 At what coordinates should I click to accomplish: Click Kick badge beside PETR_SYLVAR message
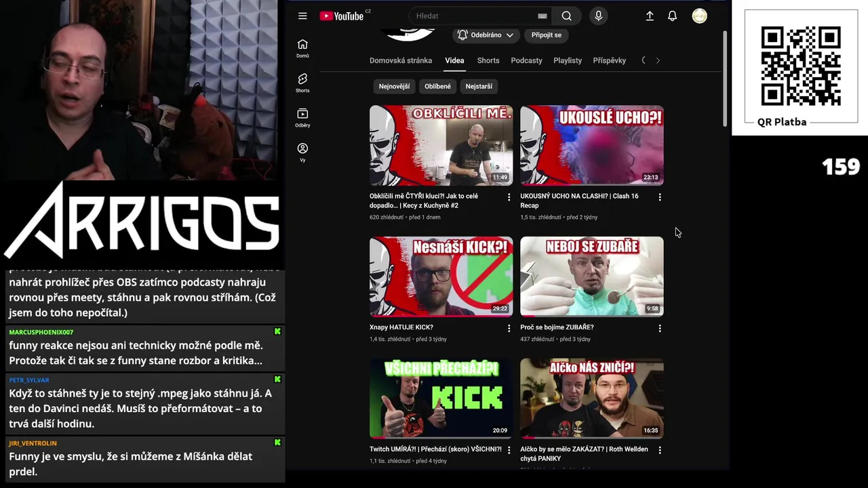(x=277, y=380)
